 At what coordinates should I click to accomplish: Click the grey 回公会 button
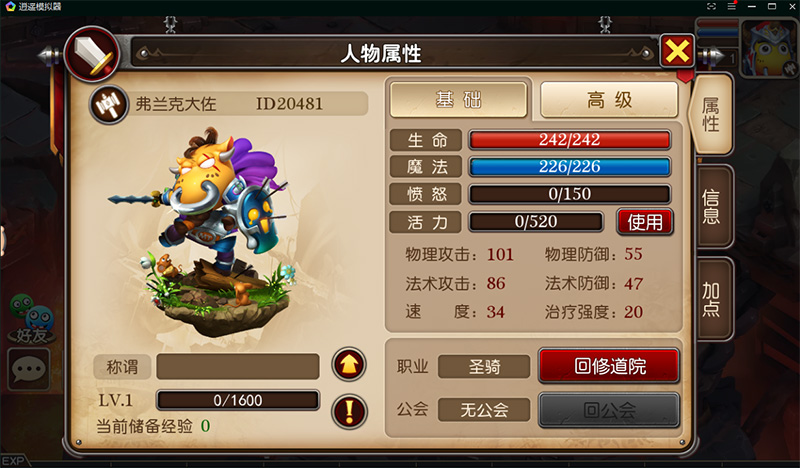(609, 410)
